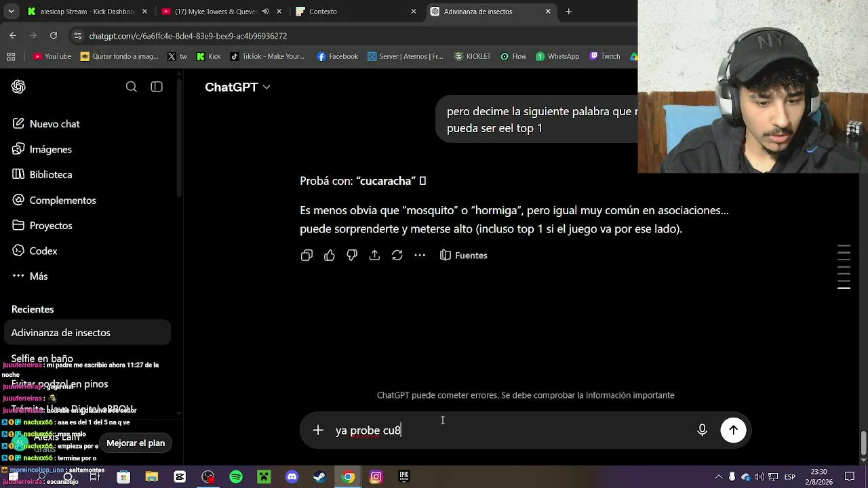
Task: Launch Minecraft from taskbar
Action: pyautogui.click(x=264, y=477)
